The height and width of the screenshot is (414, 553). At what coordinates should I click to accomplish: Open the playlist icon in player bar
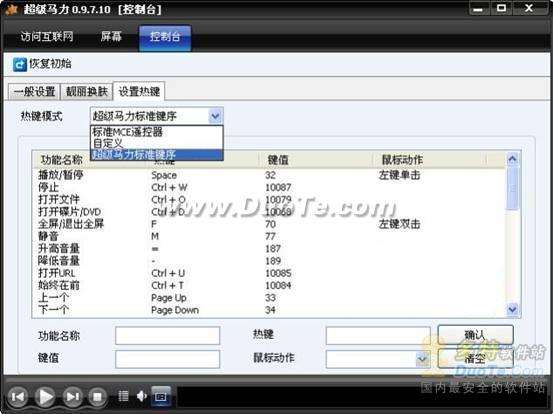[x=123, y=396]
